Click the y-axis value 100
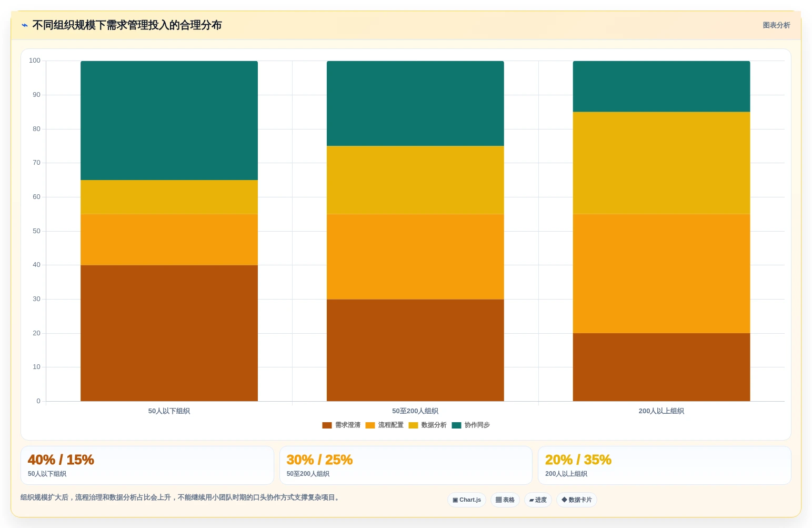Screen dimensions: 812x528 [35, 61]
